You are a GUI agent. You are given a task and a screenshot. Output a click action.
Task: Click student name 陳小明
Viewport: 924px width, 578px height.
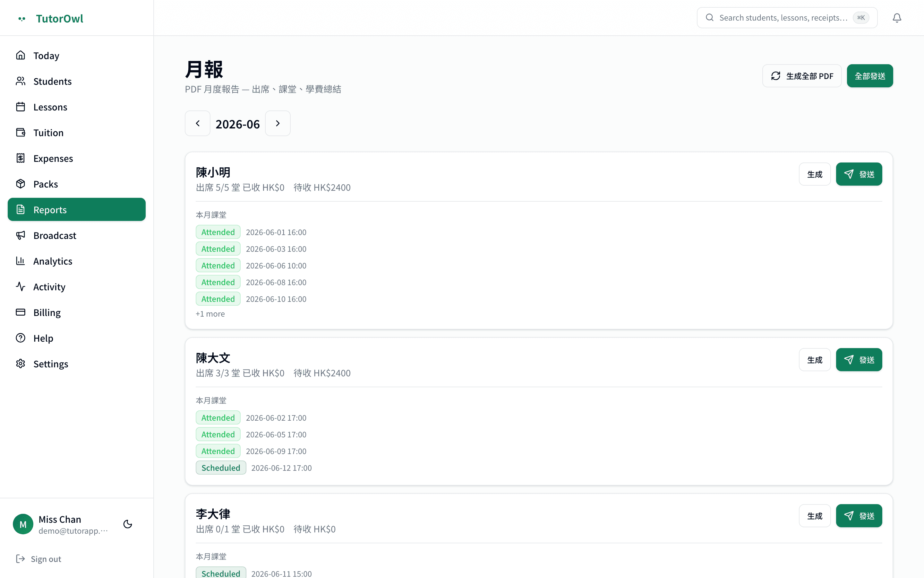[x=213, y=172]
